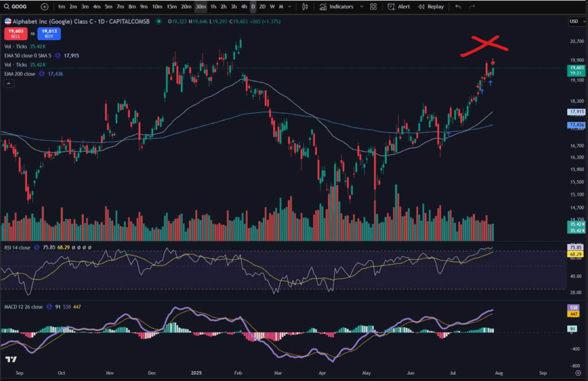This screenshot has width=588, height=381.
Task: Click the EMA 200 indicator status icon
Action: point(41,74)
